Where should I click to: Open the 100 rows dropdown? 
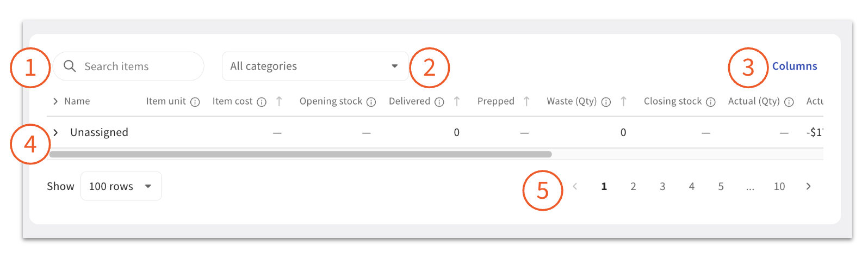[x=121, y=186]
